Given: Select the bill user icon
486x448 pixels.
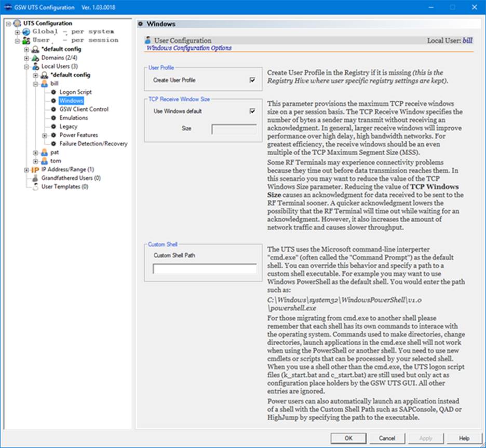Looking at the screenshot, I should coord(45,84).
